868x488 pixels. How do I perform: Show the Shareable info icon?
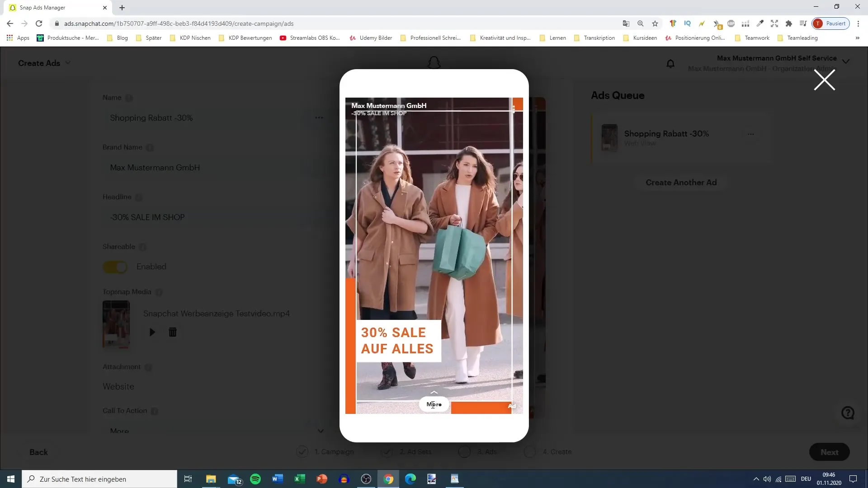tap(142, 247)
